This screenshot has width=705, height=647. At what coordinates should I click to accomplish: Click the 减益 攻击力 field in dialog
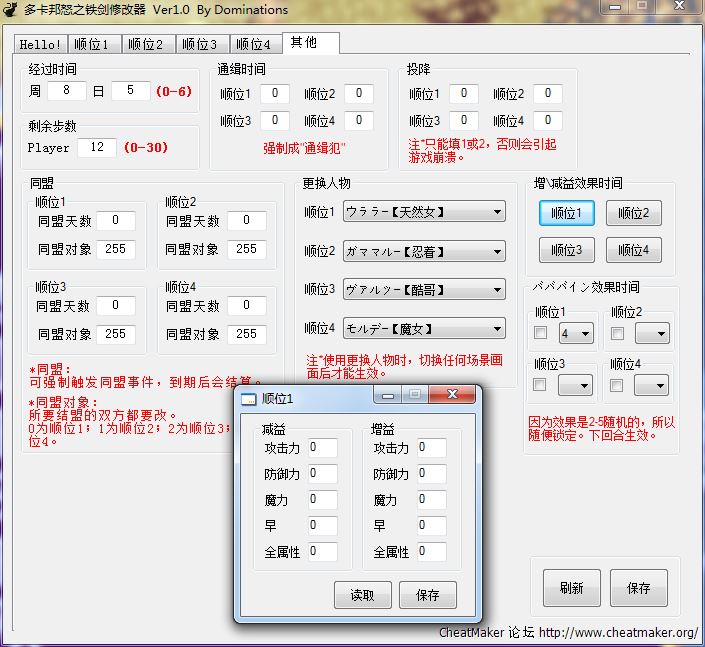coord(322,447)
